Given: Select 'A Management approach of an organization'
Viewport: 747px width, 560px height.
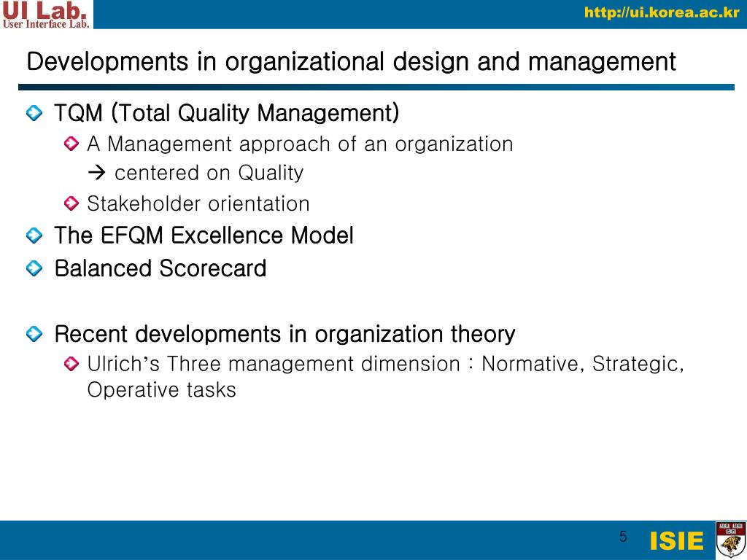Looking at the screenshot, I should [300, 144].
